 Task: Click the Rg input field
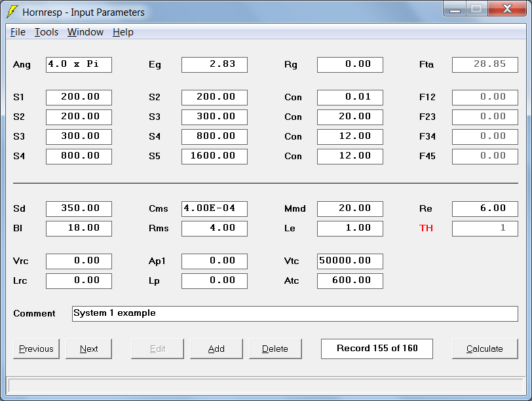pyautogui.click(x=350, y=65)
